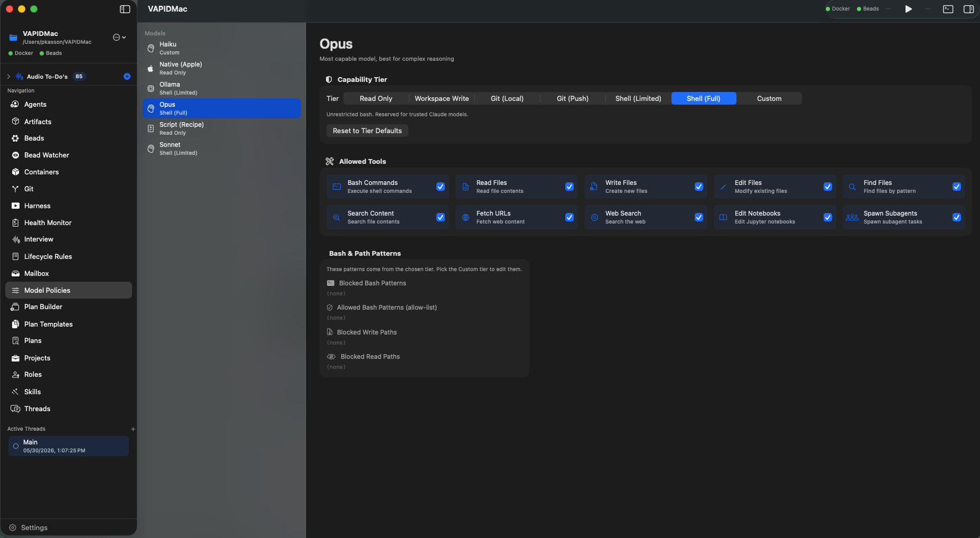Click Reset to Tier Defaults

coord(367,131)
